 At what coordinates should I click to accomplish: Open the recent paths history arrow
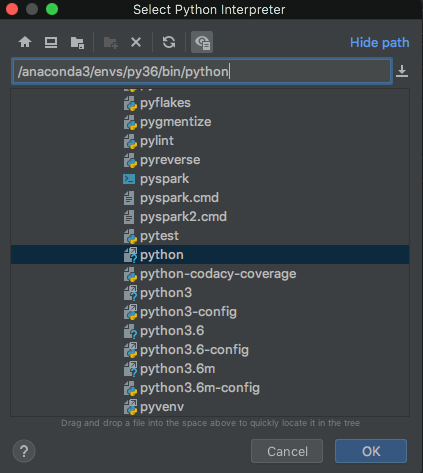pyautogui.click(x=402, y=71)
